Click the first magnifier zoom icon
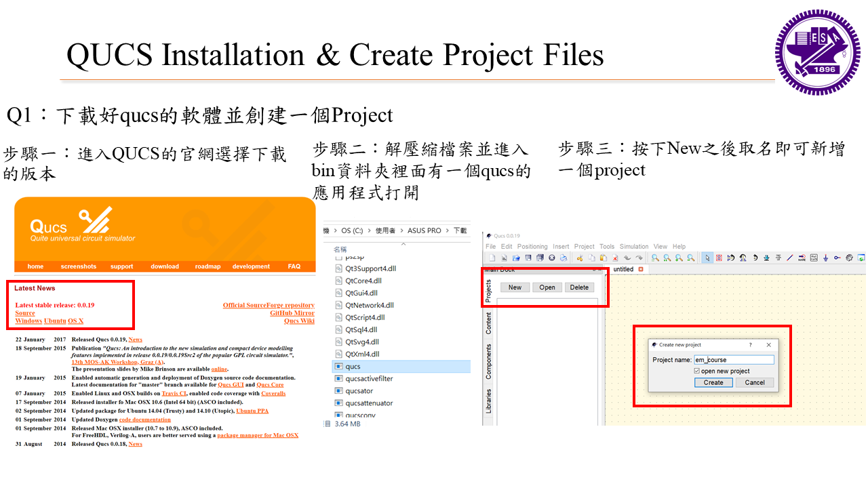868x488 pixels. pos(655,258)
